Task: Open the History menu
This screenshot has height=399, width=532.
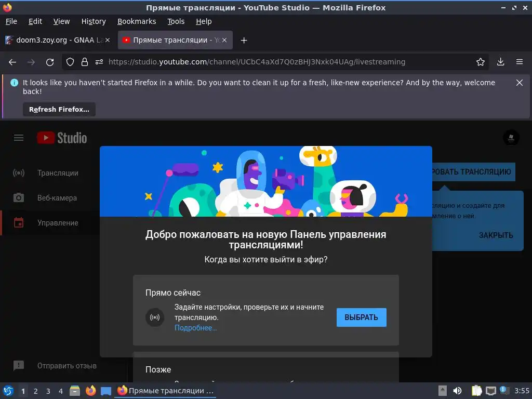Action: point(94,21)
